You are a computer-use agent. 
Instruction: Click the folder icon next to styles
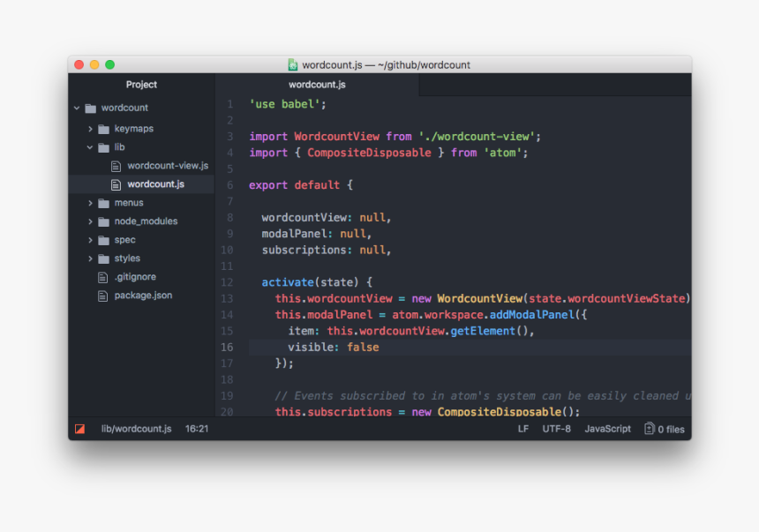tap(103, 258)
